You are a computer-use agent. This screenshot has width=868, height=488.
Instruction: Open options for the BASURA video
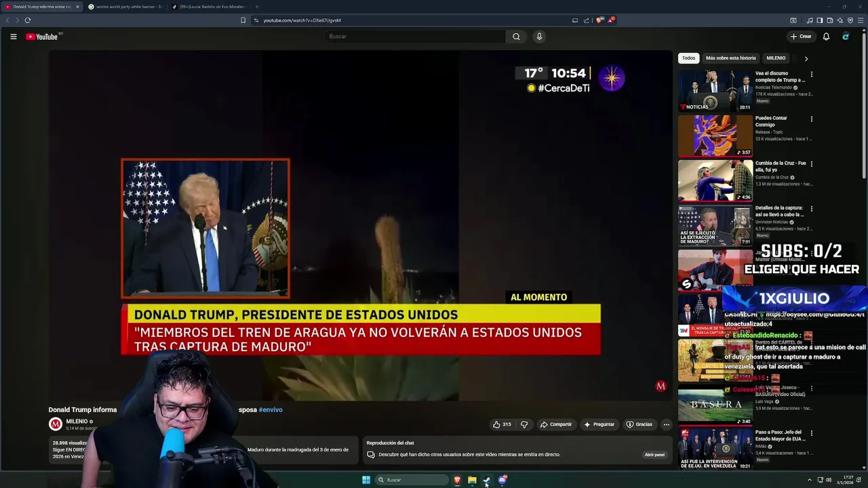811,388
